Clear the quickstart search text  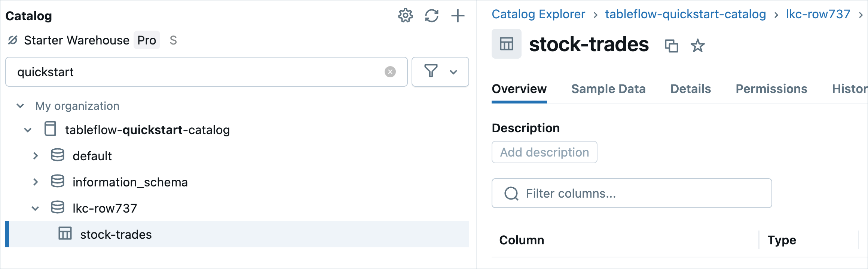[390, 72]
